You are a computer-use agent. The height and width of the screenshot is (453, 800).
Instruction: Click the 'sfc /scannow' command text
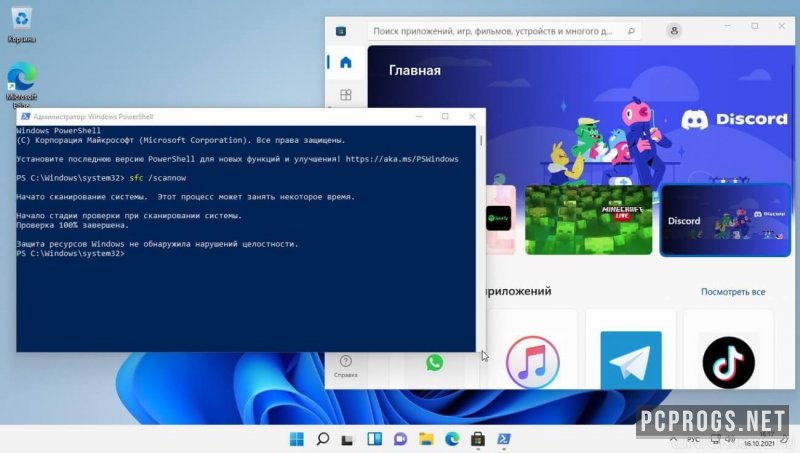click(x=158, y=178)
